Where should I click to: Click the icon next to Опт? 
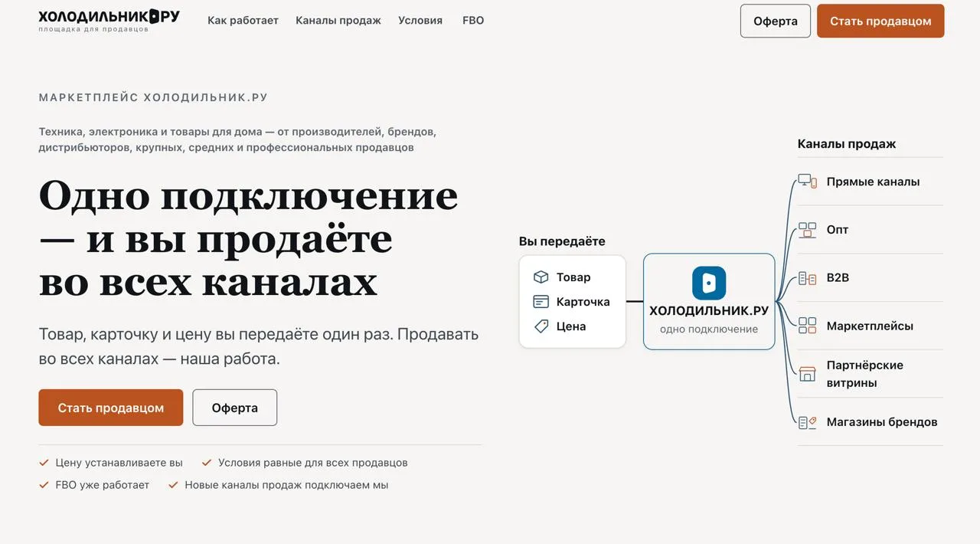[x=807, y=230]
